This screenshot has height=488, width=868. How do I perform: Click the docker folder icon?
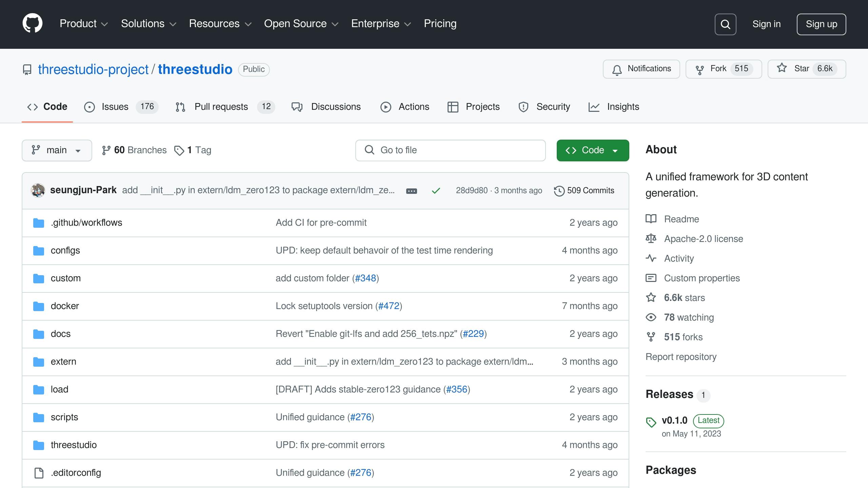click(39, 306)
